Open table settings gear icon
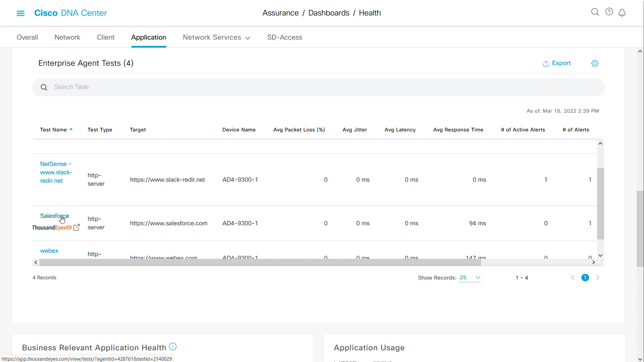 point(595,63)
